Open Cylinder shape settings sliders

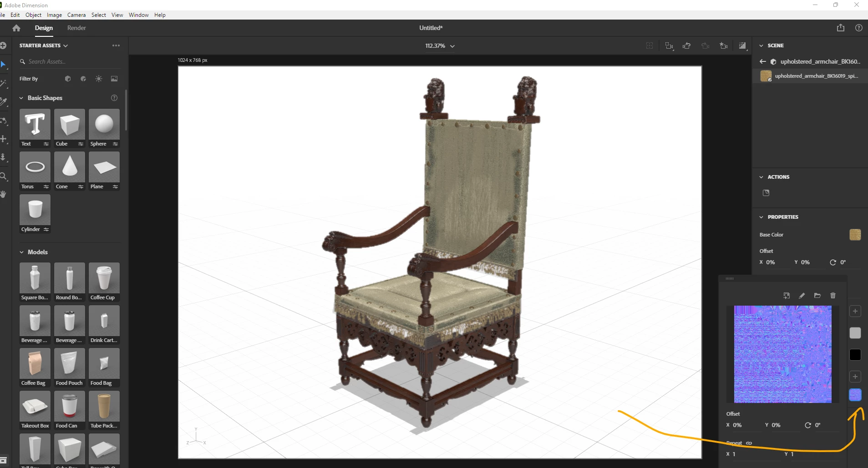point(46,229)
